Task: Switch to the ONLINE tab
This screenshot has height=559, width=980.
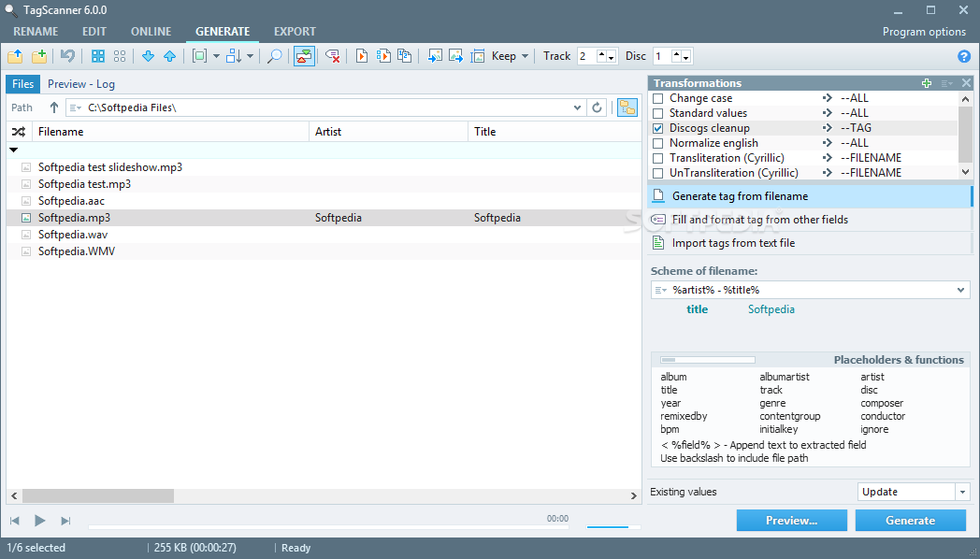Action: tap(151, 31)
